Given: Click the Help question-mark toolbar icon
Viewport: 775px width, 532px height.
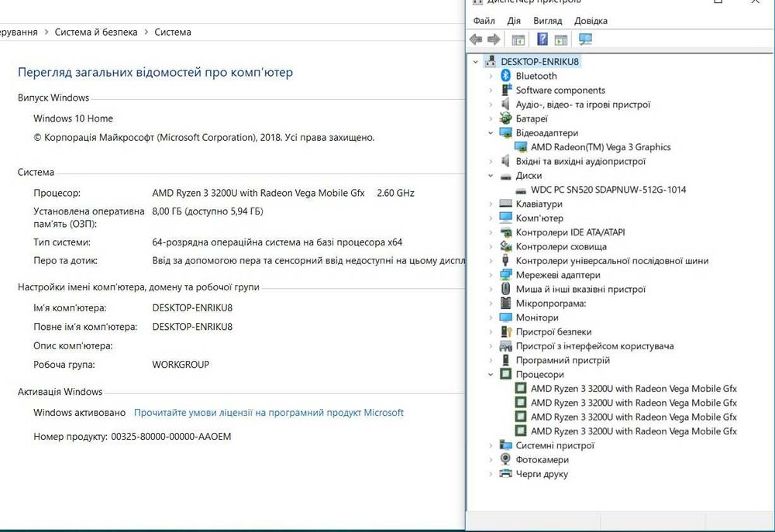Looking at the screenshot, I should click(x=542, y=39).
